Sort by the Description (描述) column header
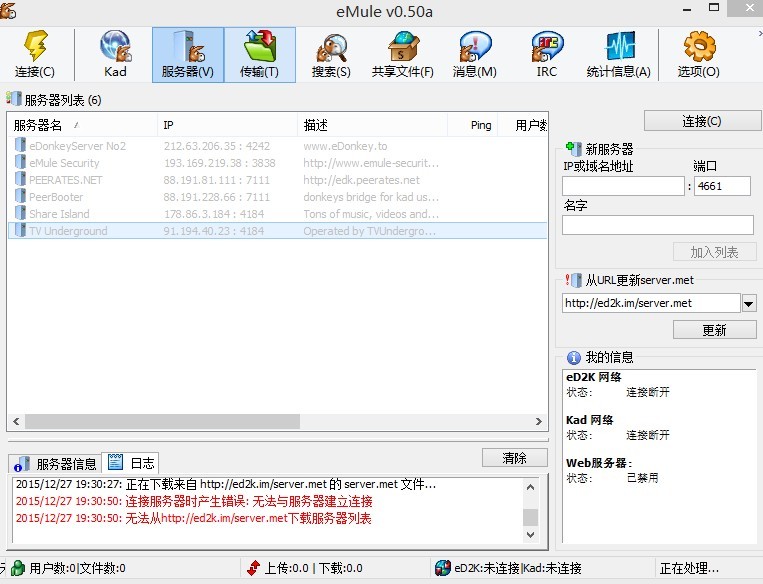 (x=372, y=126)
